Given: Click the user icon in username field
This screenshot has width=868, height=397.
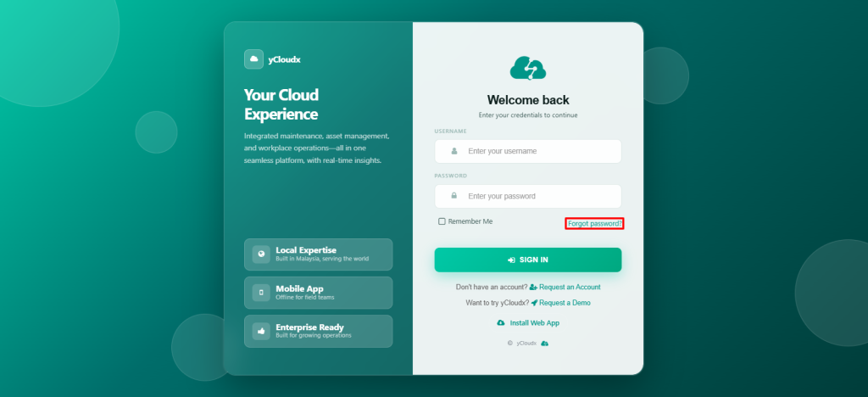Looking at the screenshot, I should tap(454, 151).
